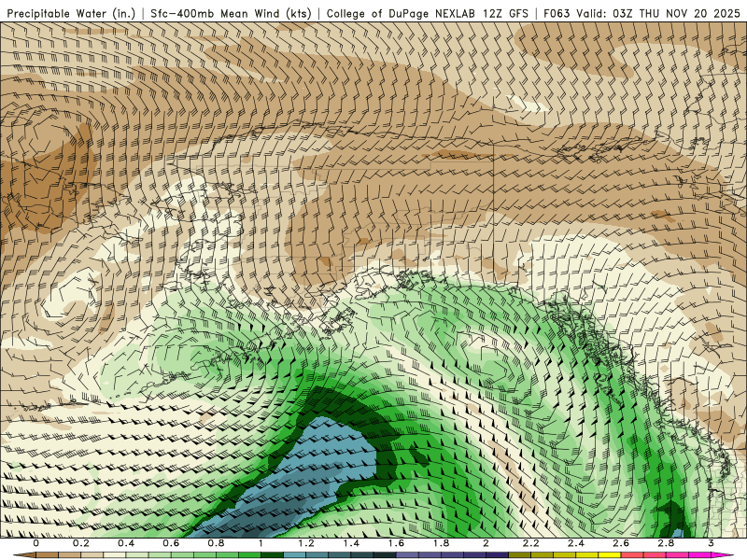Click the '12Z GFS' model label
The image size is (747, 560).
[x=505, y=14]
